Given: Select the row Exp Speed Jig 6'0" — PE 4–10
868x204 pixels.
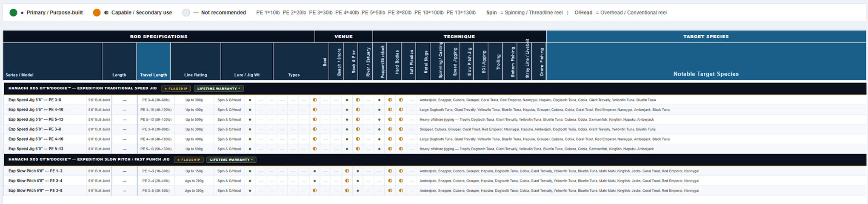Looking at the screenshot, I should coord(435,139).
